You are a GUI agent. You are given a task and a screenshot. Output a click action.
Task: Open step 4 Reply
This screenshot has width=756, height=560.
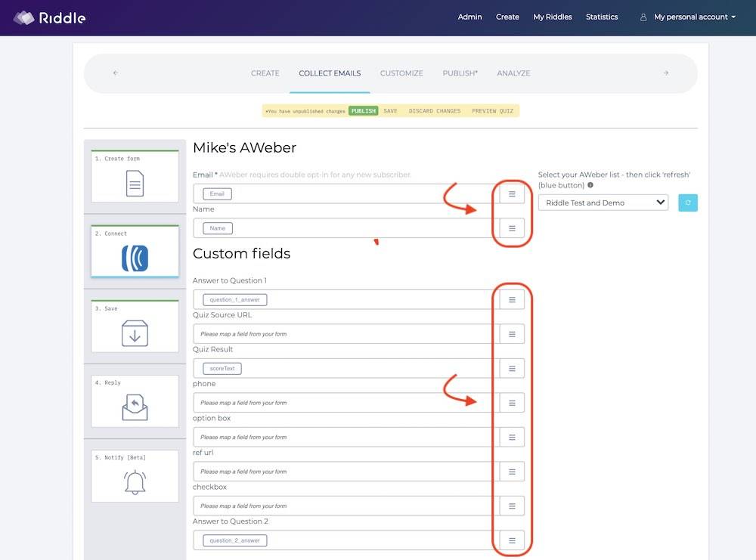[x=135, y=401]
